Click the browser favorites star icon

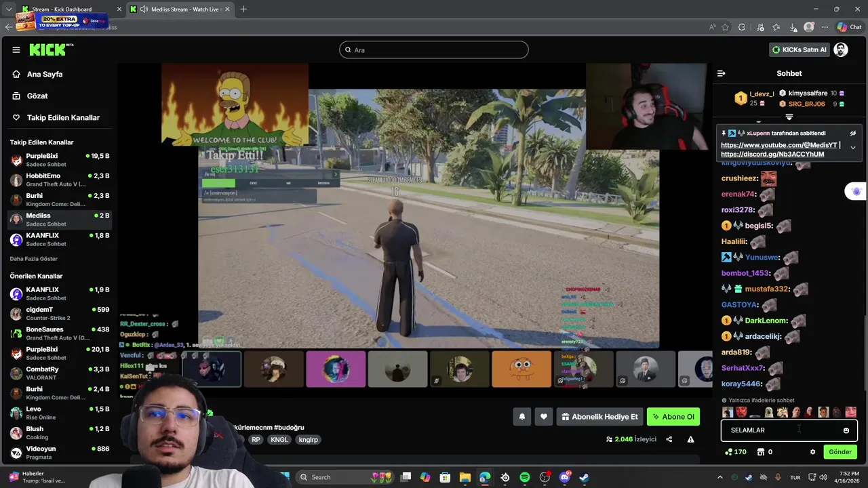tap(725, 27)
